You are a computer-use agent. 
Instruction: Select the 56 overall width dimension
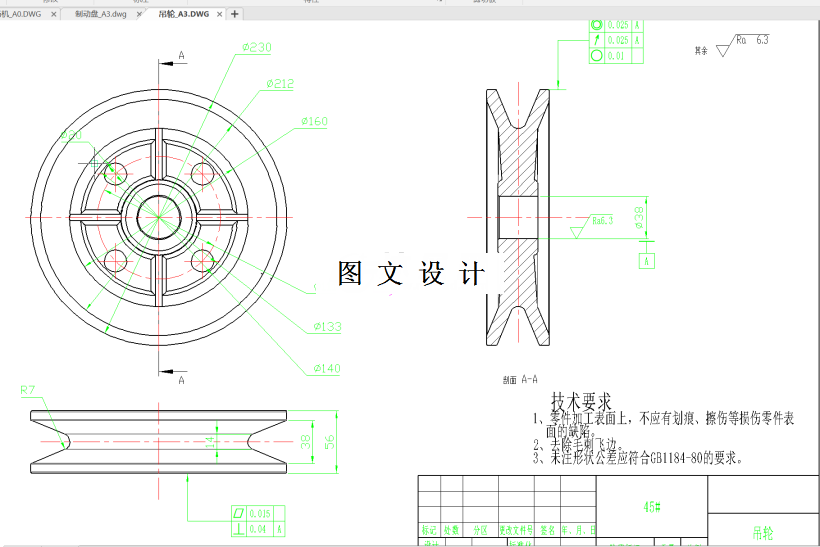[x=329, y=442]
